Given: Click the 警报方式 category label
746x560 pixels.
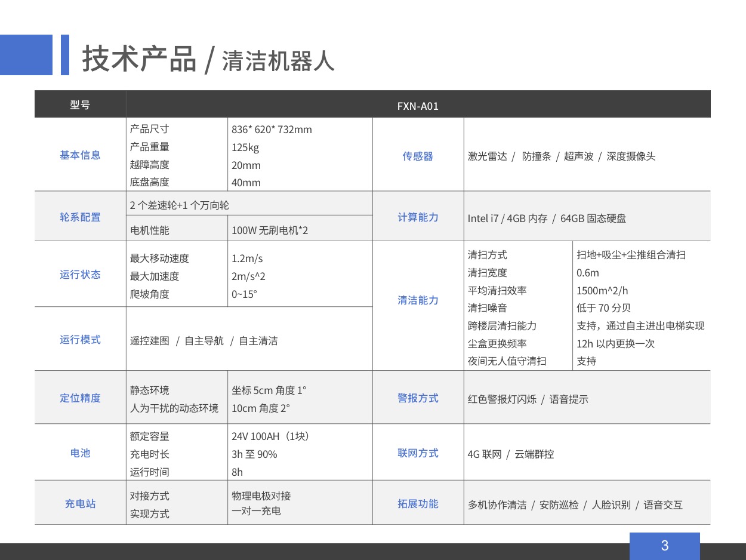Looking at the screenshot, I should point(418,398).
